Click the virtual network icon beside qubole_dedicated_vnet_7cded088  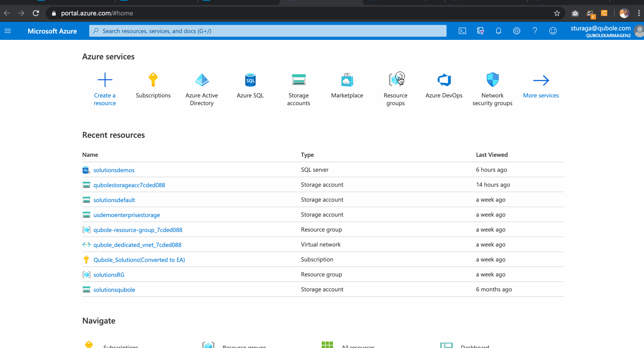87,245
